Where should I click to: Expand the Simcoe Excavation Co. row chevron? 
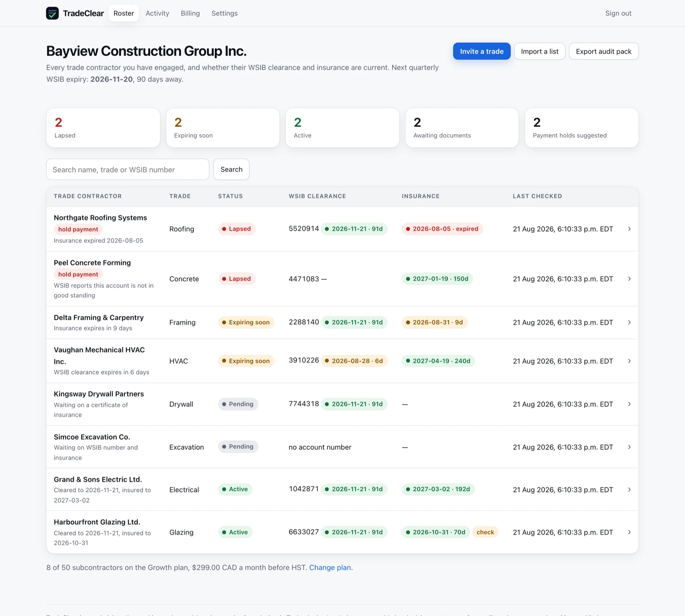[629, 447]
